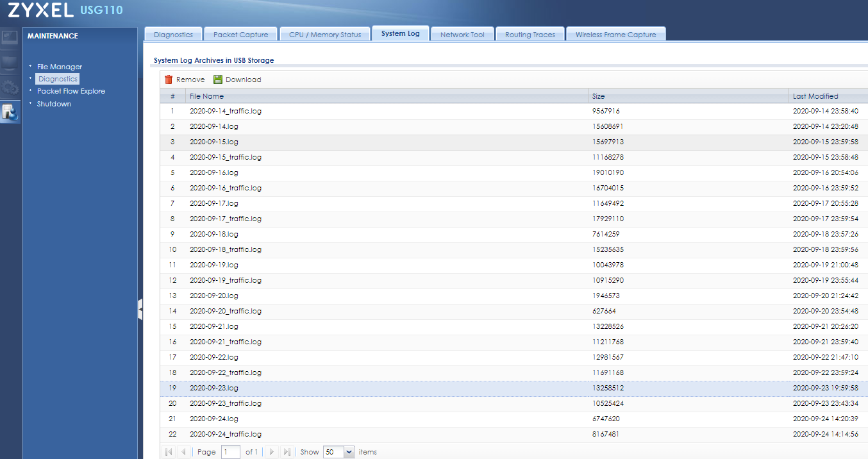Open the Monitor section icon
The height and width of the screenshot is (459, 868).
click(10, 63)
